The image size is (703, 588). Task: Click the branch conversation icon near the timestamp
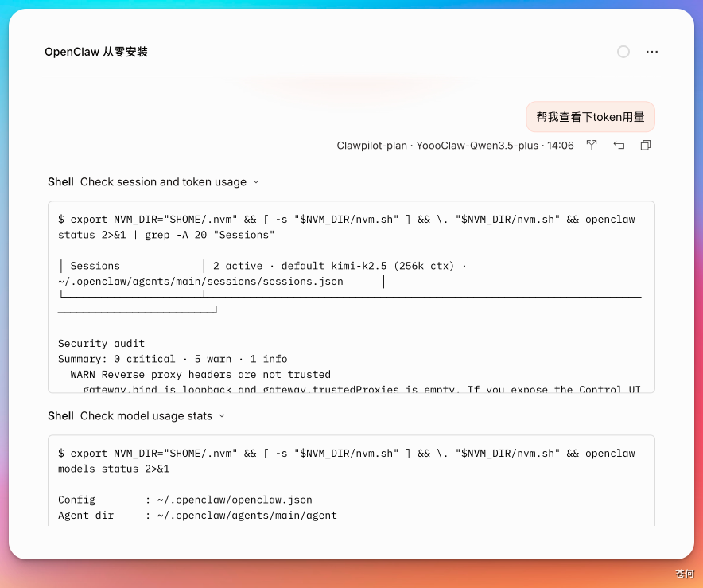point(591,145)
